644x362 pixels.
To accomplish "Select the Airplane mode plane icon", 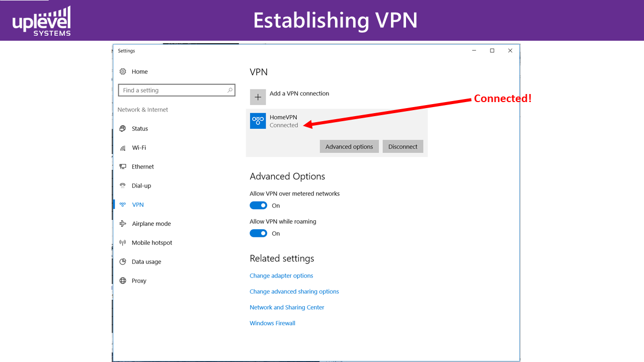I will pyautogui.click(x=123, y=224).
